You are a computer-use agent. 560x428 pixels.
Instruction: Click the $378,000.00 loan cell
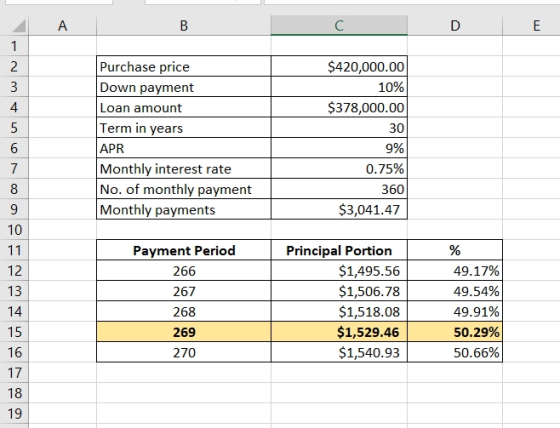click(x=339, y=107)
